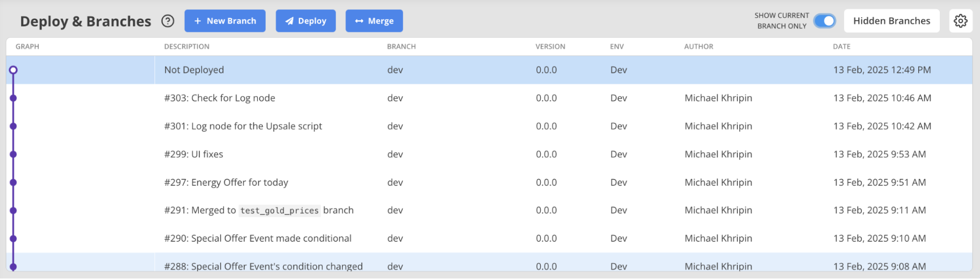Open the Hidden Branches list
Viewport: 980px width, 279px height.
click(x=891, y=21)
